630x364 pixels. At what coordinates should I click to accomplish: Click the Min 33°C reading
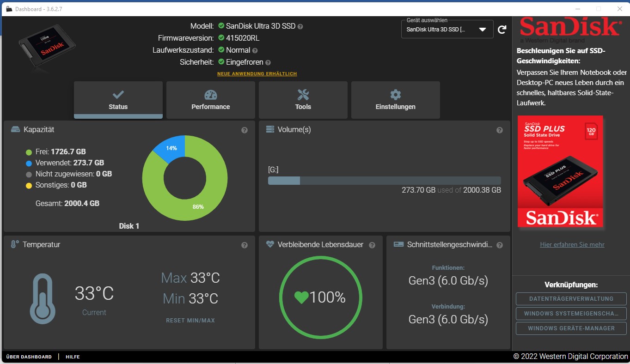point(190,299)
